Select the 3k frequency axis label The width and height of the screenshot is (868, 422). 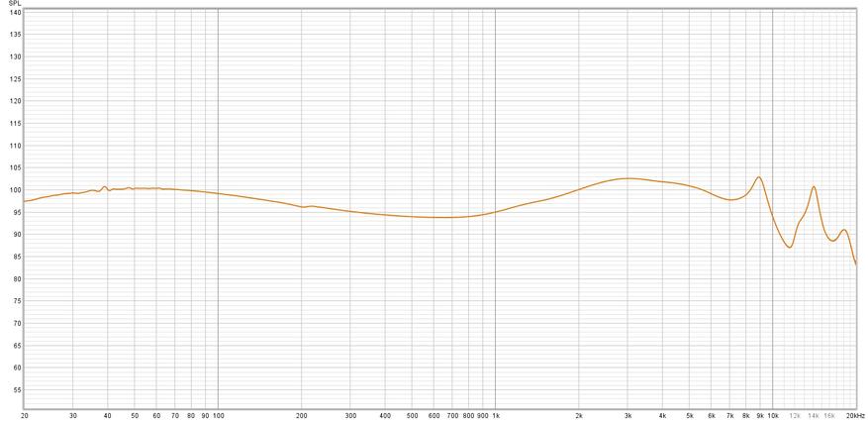[628, 415]
